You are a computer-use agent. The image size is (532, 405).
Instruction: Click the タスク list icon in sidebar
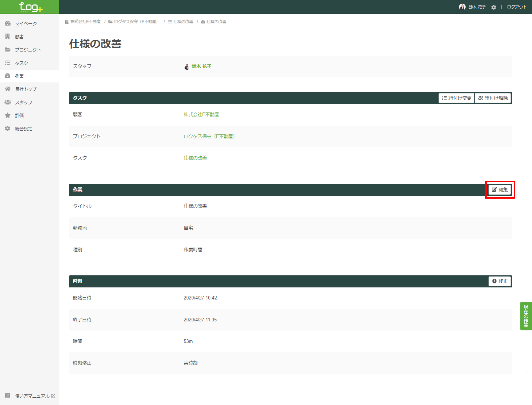[8, 63]
